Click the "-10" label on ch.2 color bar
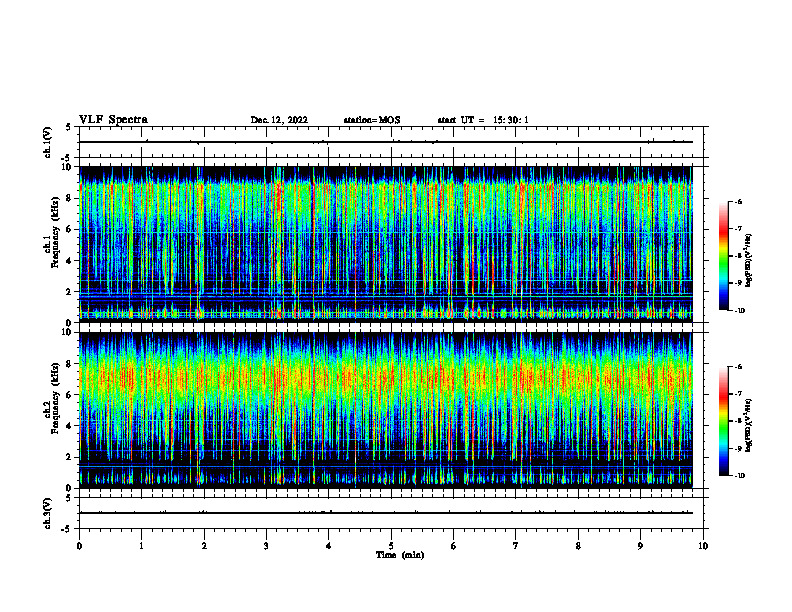Screen dimensions: 792x612 pyautogui.click(x=739, y=476)
